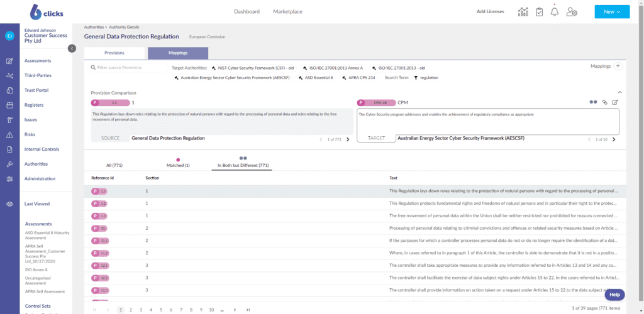The width and height of the screenshot is (644, 314).
Task: Open the notifications bell icon
Action: 555,12
